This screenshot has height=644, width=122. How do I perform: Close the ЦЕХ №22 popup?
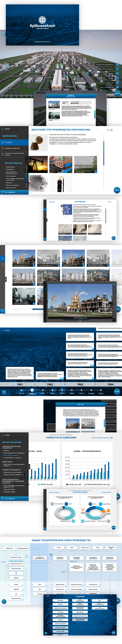pyautogui.click(x=97, y=95)
